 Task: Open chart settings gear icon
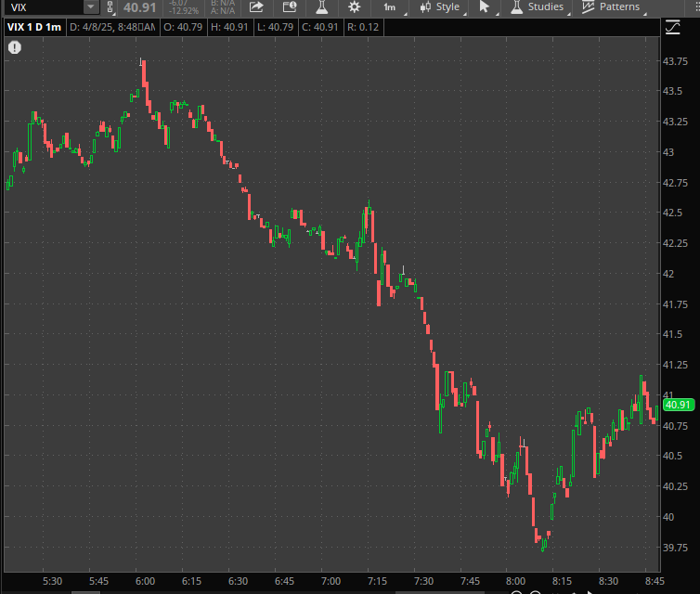pos(354,6)
